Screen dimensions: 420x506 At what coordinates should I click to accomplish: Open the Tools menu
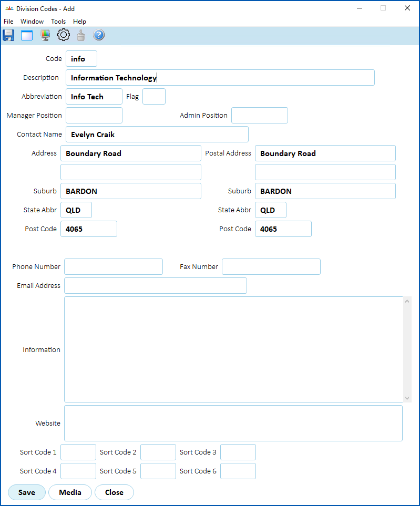click(58, 22)
